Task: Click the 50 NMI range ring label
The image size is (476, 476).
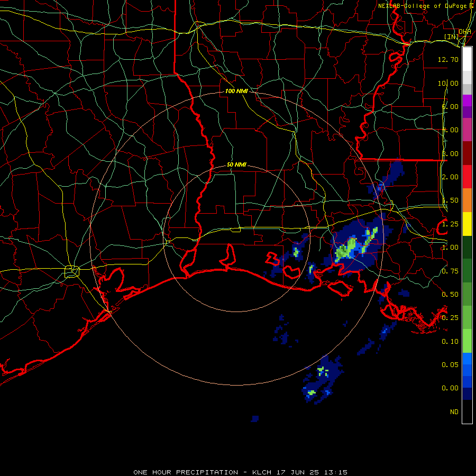Action: 236,165
